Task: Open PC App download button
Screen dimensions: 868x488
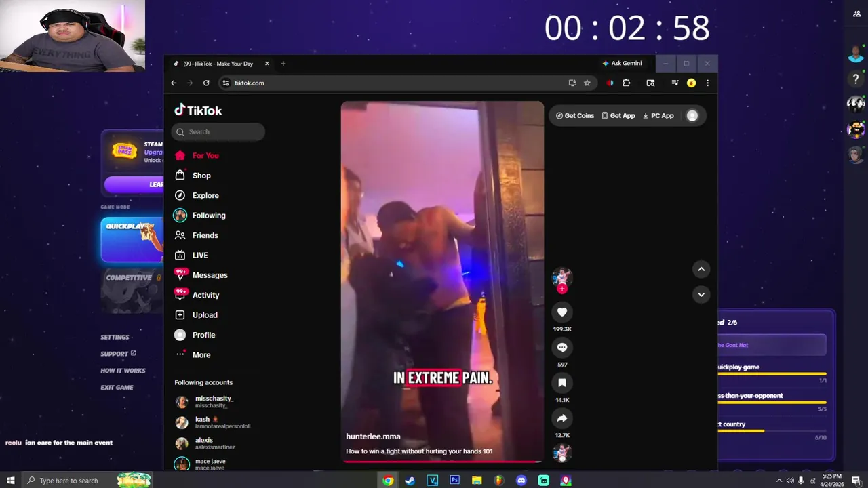Action: [x=658, y=115]
